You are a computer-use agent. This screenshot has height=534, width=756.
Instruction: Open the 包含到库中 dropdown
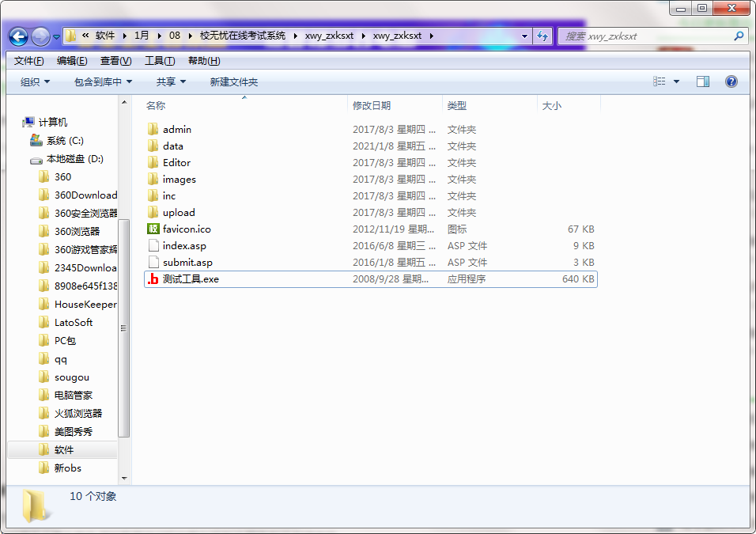[103, 82]
